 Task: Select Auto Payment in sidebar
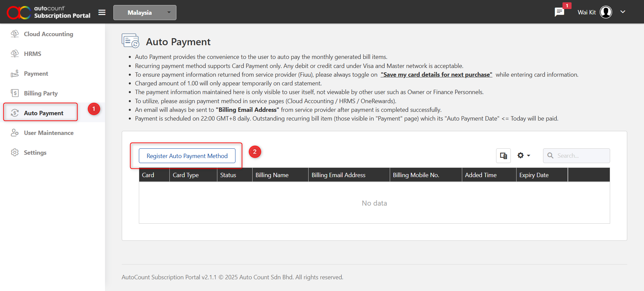tap(44, 113)
